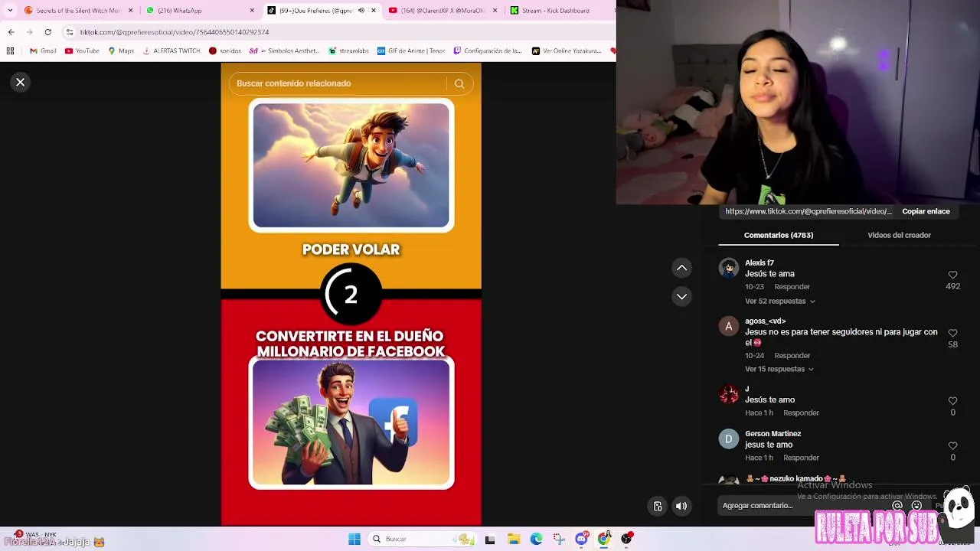Close the TikTok video viewer
The width and height of the screenshot is (980, 551).
tap(21, 82)
